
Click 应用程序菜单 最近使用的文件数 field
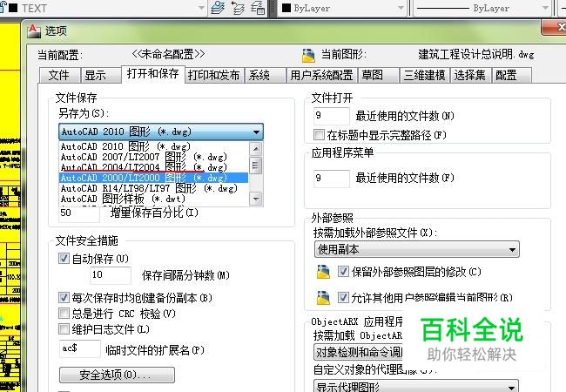pos(332,179)
